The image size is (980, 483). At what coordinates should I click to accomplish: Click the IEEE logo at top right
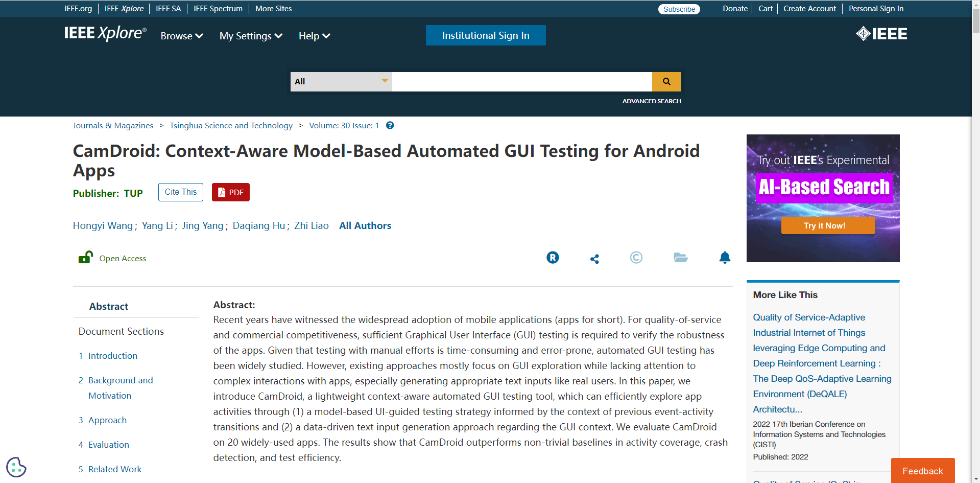tap(881, 34)
